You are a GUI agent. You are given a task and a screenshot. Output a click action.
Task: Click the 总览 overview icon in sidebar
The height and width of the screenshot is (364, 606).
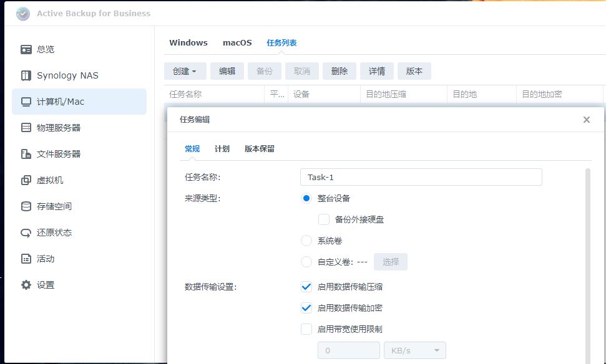point(26,49)
